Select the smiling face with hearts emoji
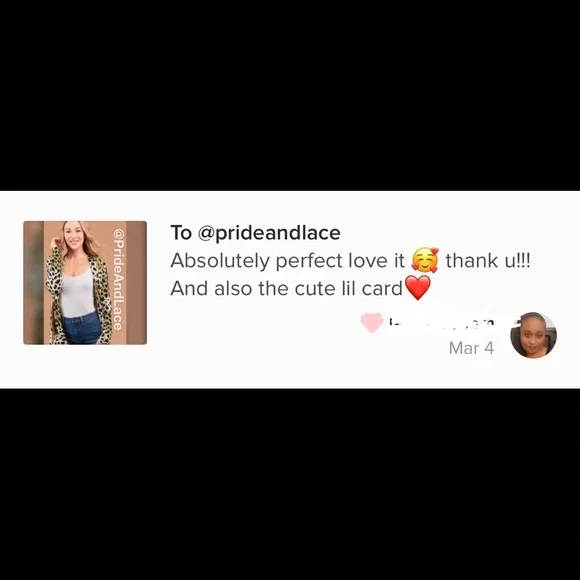 pyautogui.click(x=425, y=260)
